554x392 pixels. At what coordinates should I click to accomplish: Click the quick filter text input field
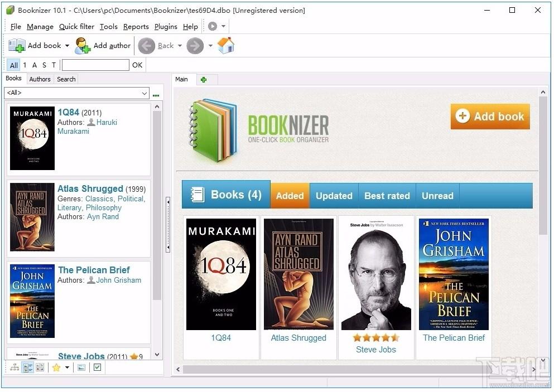(x=95, y=65)
